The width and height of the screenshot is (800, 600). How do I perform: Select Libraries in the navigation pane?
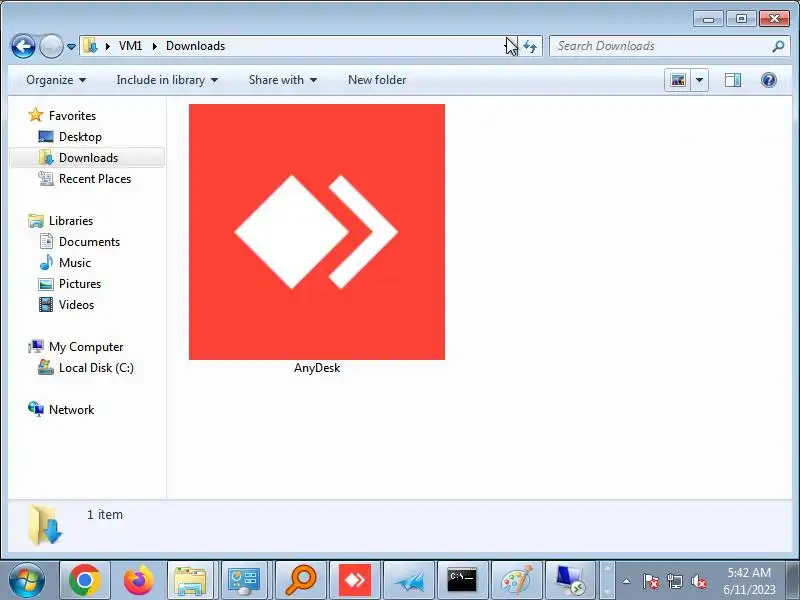pyautogui.click(x=71, y=221)
